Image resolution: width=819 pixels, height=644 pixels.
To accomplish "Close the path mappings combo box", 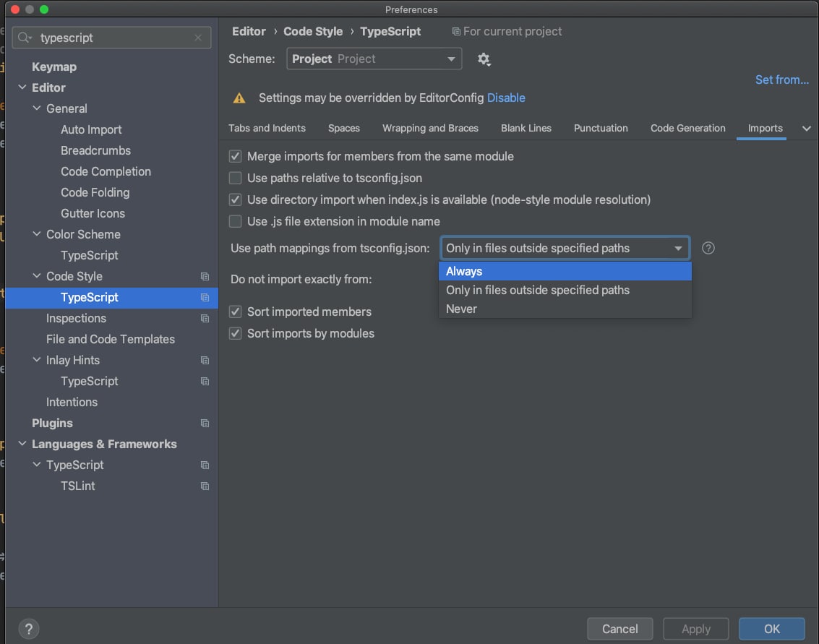I will tap(565, 248).
